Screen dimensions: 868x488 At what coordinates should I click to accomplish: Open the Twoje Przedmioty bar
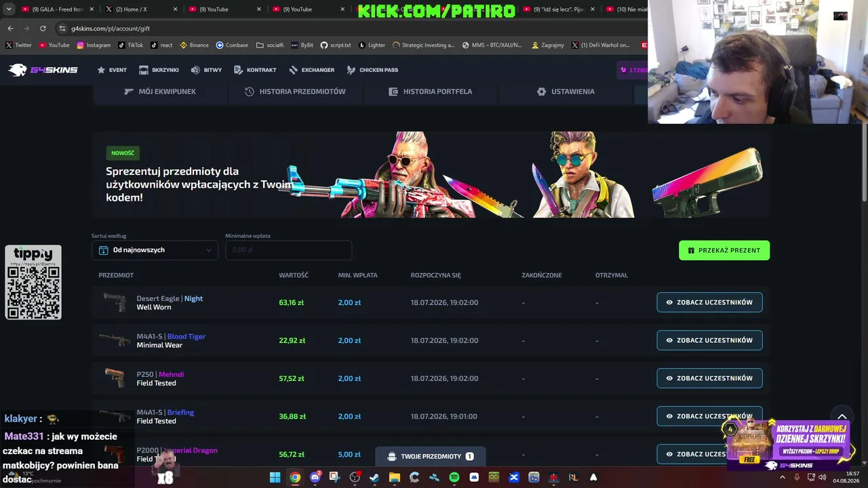click(x=429, y=457)
